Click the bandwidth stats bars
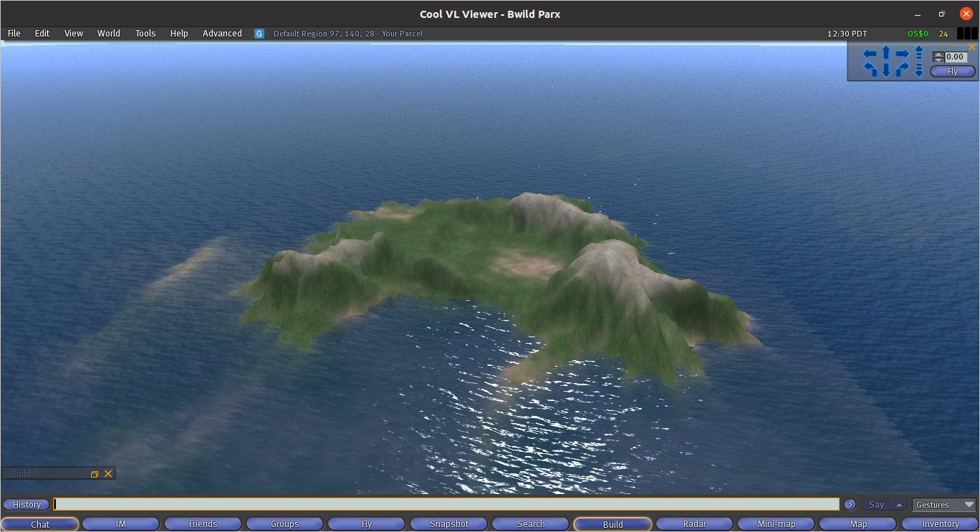The height and width of the screenshot is (532, 980). [966, 34]
